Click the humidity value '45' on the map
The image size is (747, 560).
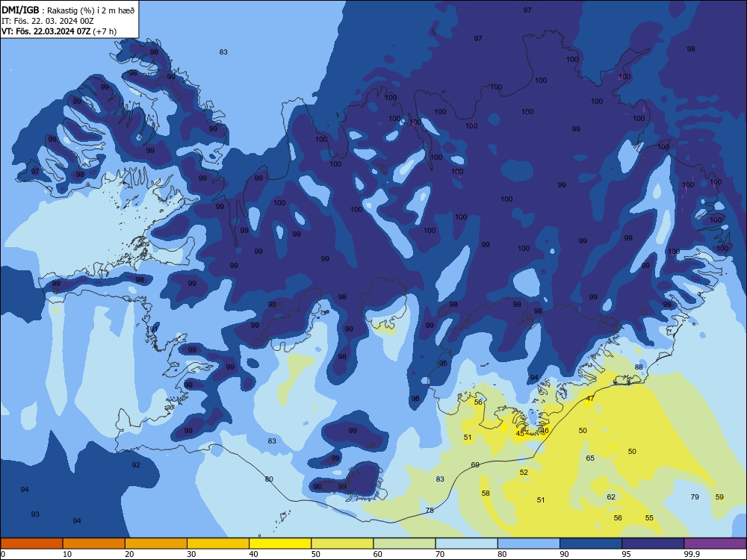coord(520,433)
